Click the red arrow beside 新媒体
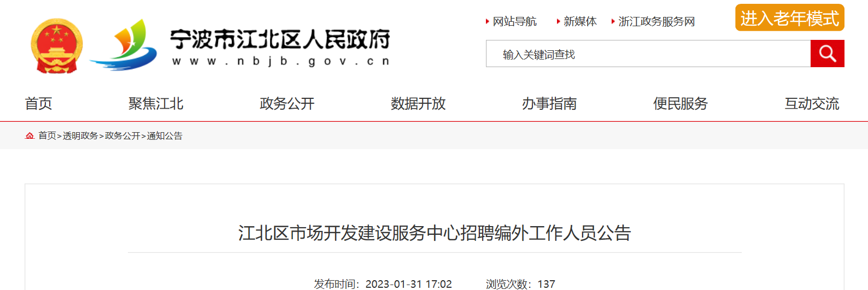This screenshot has height=290, width=868. [x=558, y=21]
